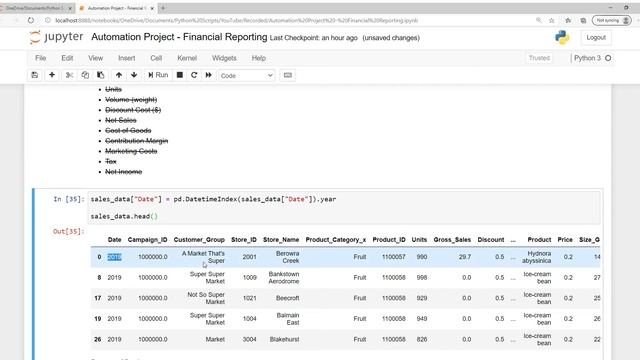The height and width of the screenshot is (360, 640).
Task: Open the Edit menu
Action: tap(67, 58)
